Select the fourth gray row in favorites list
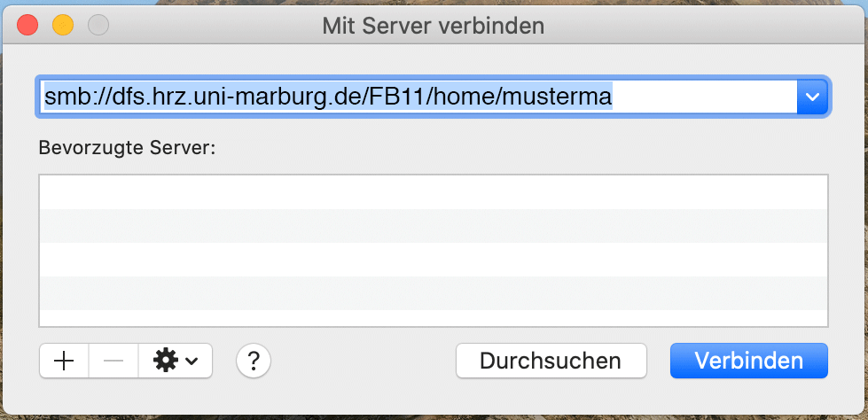868x420 pixels. [434, 293]
